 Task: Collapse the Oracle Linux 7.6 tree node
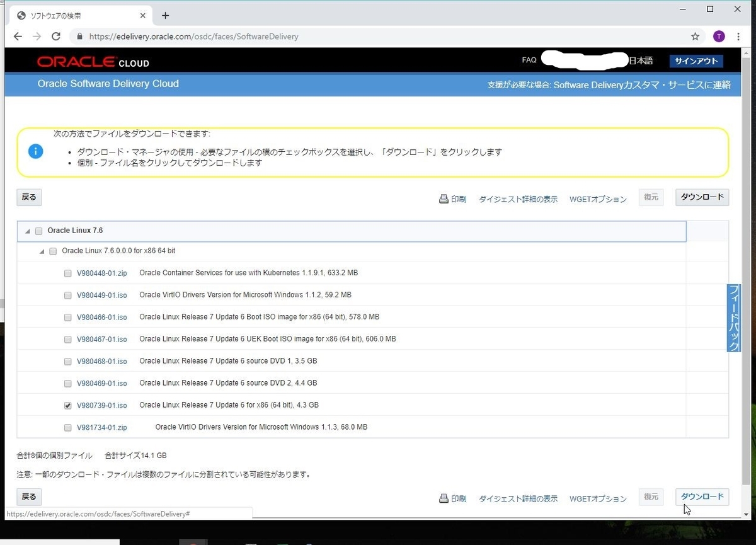(27, 231)
